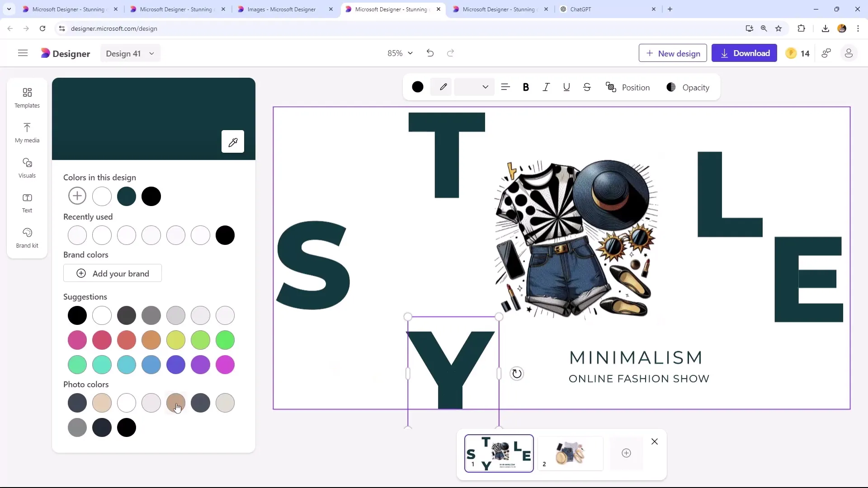Add a new color to this design
Viewport: 868px width, 488px height.
[x=77, y=196]
